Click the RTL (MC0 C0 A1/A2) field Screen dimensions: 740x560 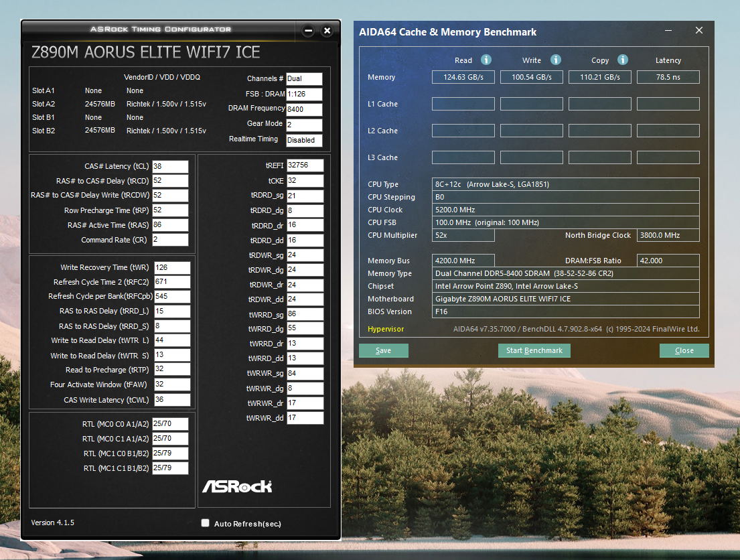tap(170, 424)
